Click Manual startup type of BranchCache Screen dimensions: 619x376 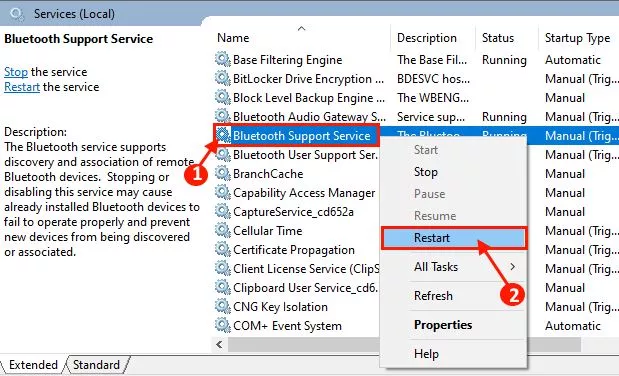[565, 174]
